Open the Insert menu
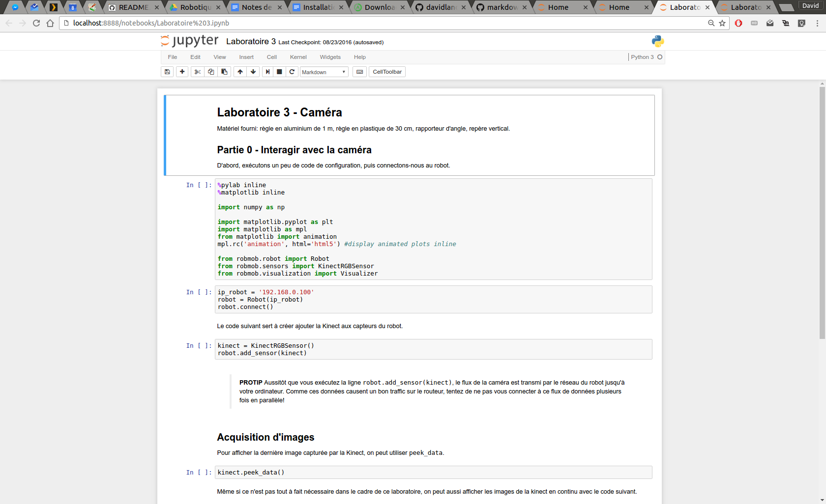The image size is (826, 504). tap(246, 57)
